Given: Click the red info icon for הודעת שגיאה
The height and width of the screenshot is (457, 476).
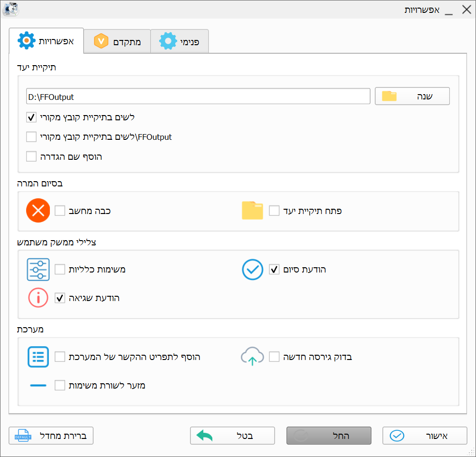Looking at the screenshot, I should tap(38, 298).
